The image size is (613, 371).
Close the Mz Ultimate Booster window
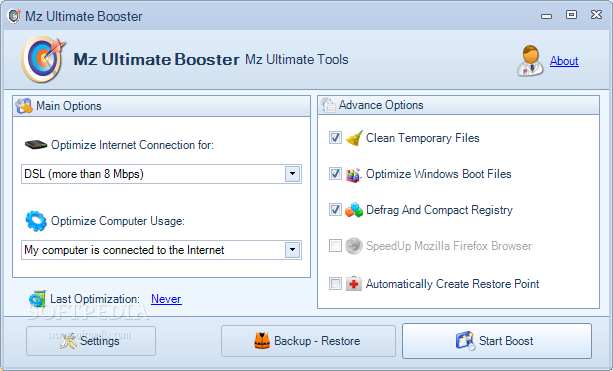(596, 15)
